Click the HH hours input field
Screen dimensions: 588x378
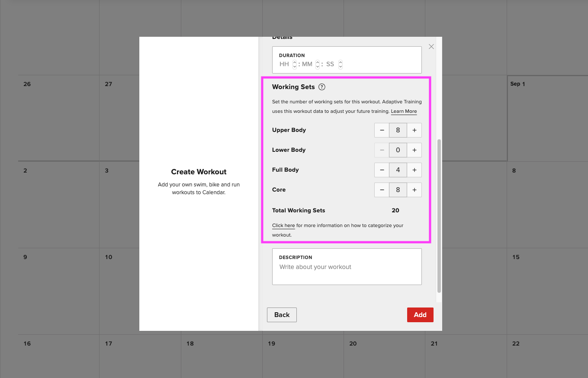tap(285, 64)
